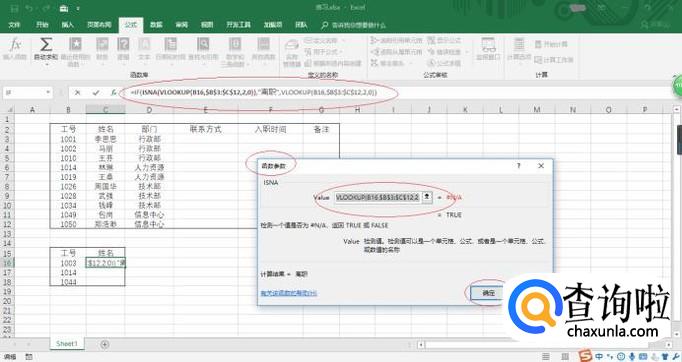Open the 文件 (File) menu tab

14,25
